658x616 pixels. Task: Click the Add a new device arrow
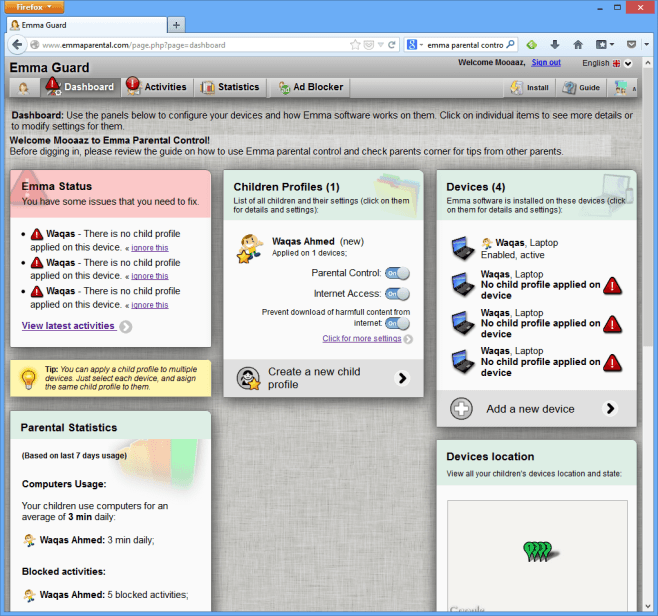pos(611,408)
